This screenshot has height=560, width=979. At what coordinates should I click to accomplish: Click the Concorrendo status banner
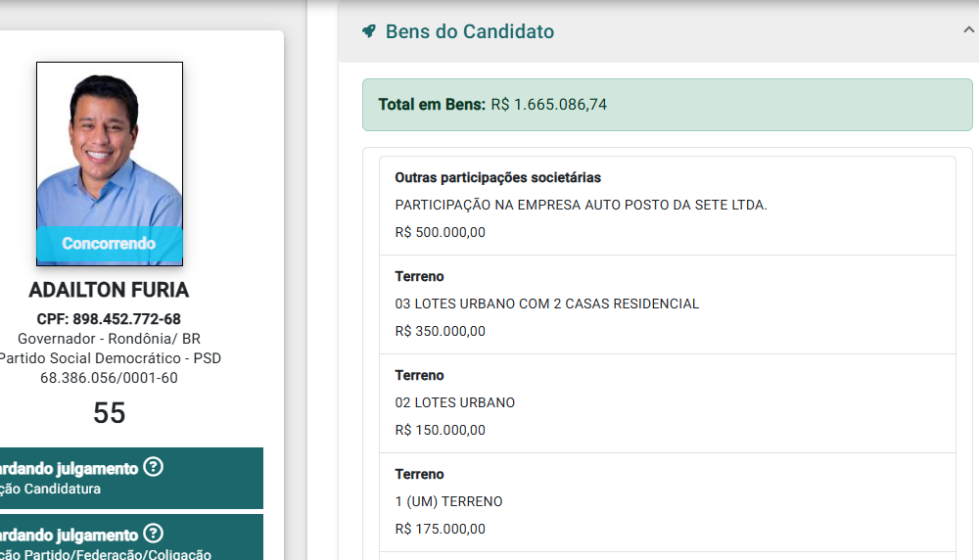110,244
